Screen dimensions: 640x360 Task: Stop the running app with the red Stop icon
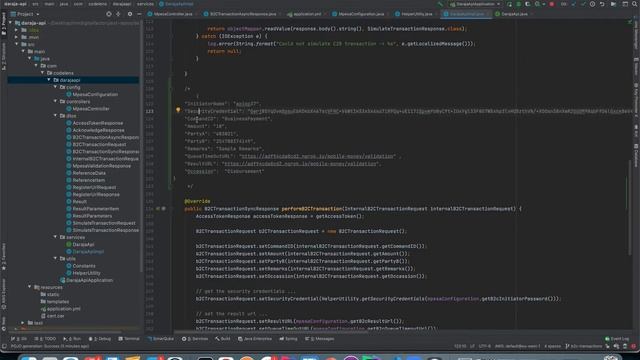(x=551, y=4)
